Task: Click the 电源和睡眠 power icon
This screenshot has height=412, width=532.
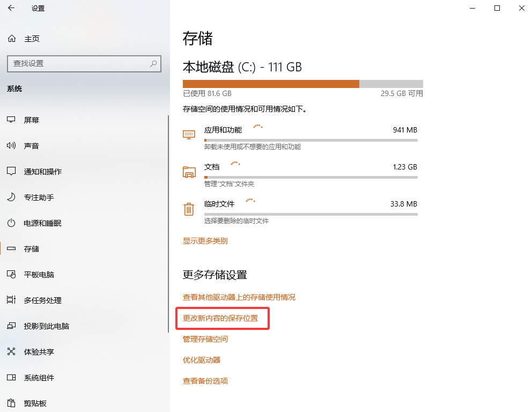Action: click(11, 223)
